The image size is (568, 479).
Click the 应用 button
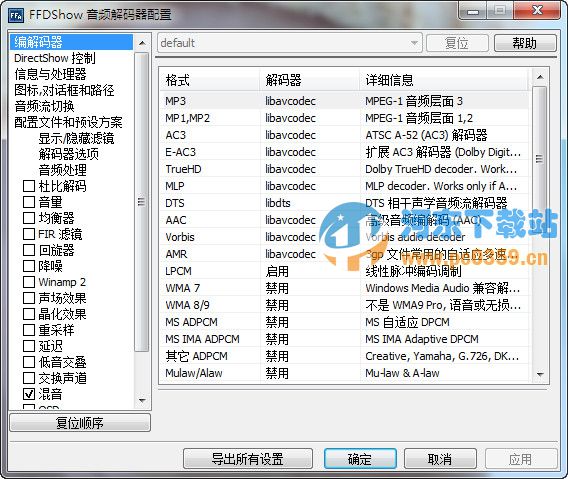(x=521, y=459)
